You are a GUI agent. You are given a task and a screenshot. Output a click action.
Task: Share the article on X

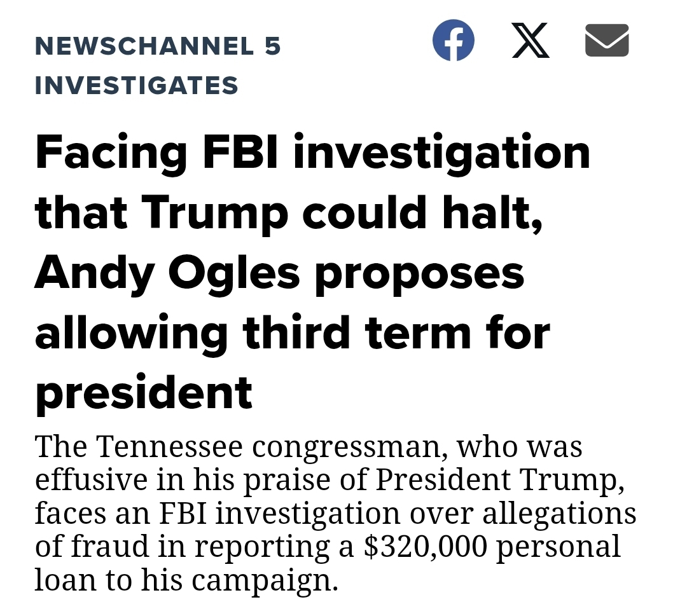click(x=531, y=41)
